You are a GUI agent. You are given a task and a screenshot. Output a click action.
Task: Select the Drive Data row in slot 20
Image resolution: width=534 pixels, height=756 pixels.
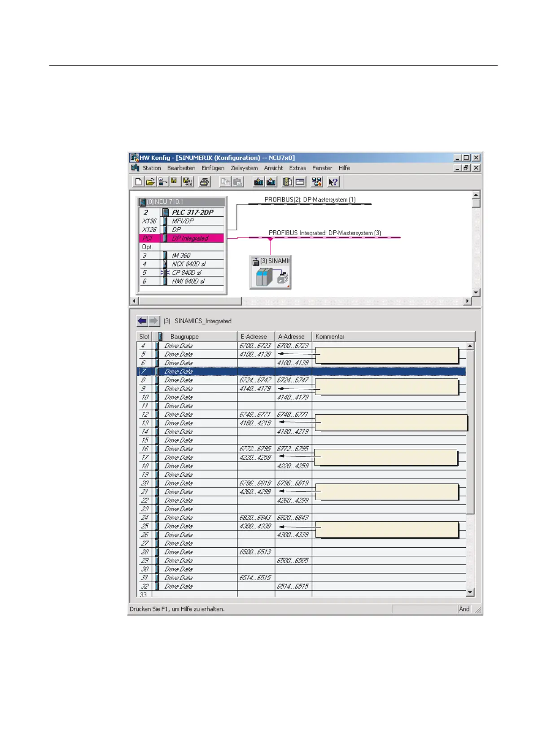tap(301, 483)
